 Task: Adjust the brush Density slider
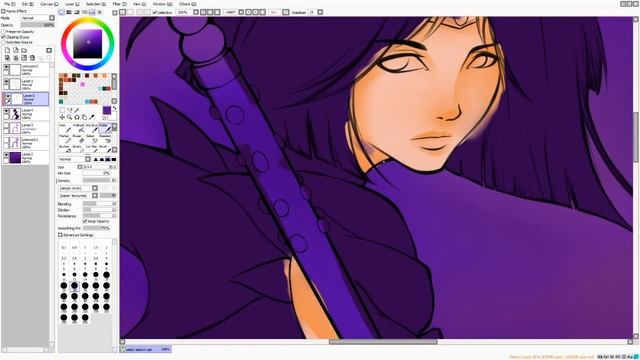point(100,180)
